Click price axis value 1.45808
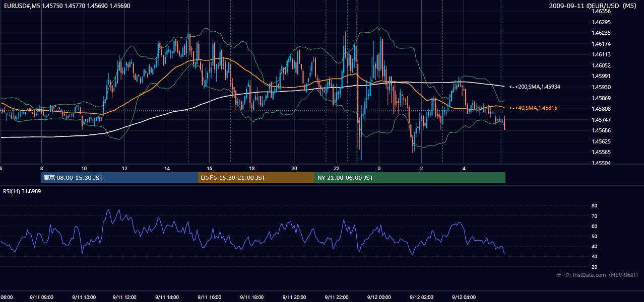This screenshot has height=302, width=644. click(601, 109)
